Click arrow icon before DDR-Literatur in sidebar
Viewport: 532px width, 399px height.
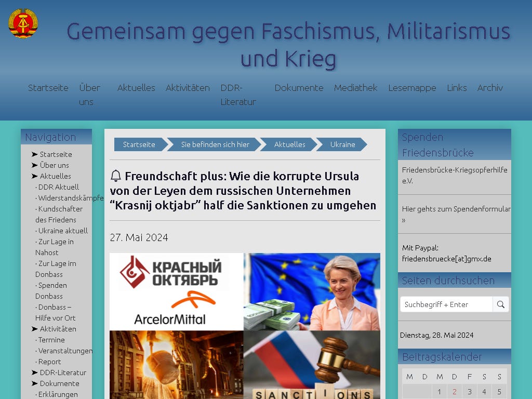coord(35,373)
